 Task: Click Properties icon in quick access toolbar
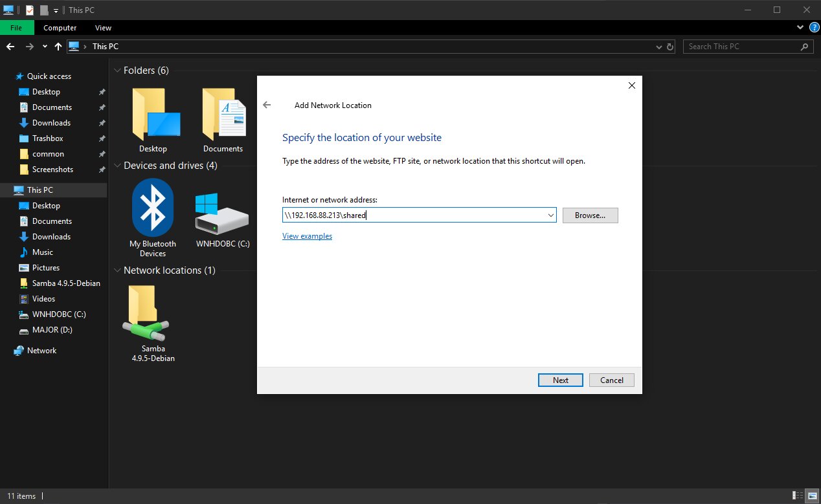pos(30,10)
